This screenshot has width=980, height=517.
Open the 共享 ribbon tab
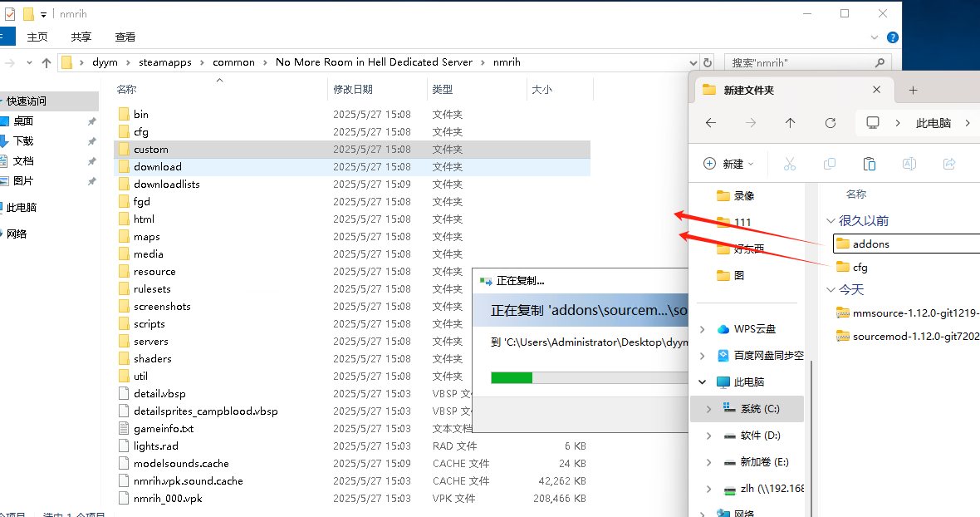[x=81, y=37]
